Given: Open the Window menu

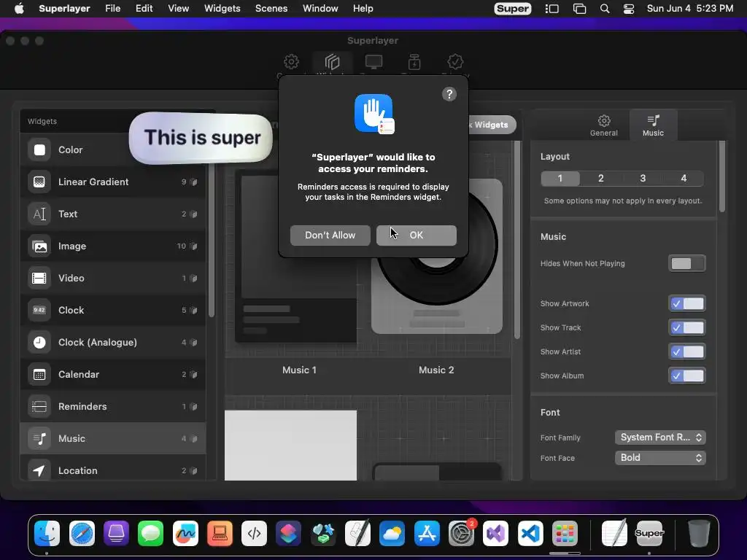Looking at the screenshot, I should [x=320, y=9].
